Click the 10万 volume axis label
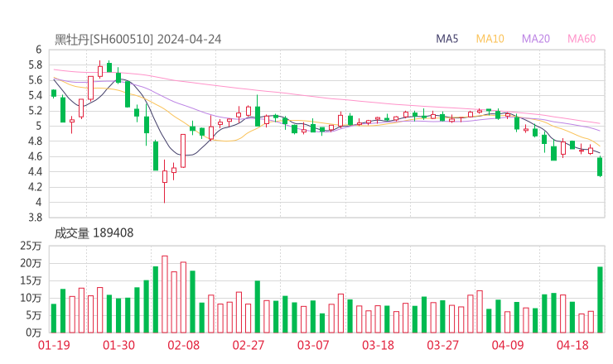 [x=31, y=299]
